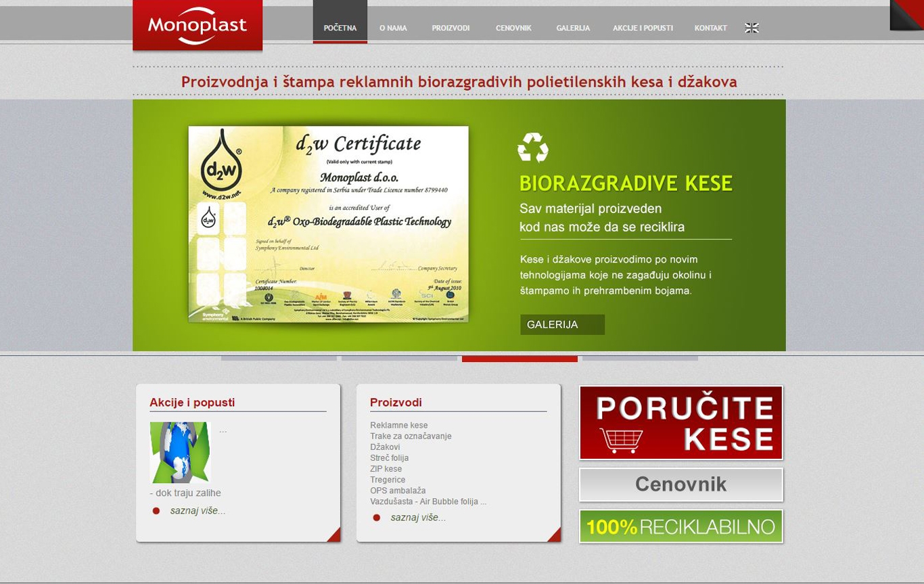Select the second banner slide indicator bar

tap(399, 359)
